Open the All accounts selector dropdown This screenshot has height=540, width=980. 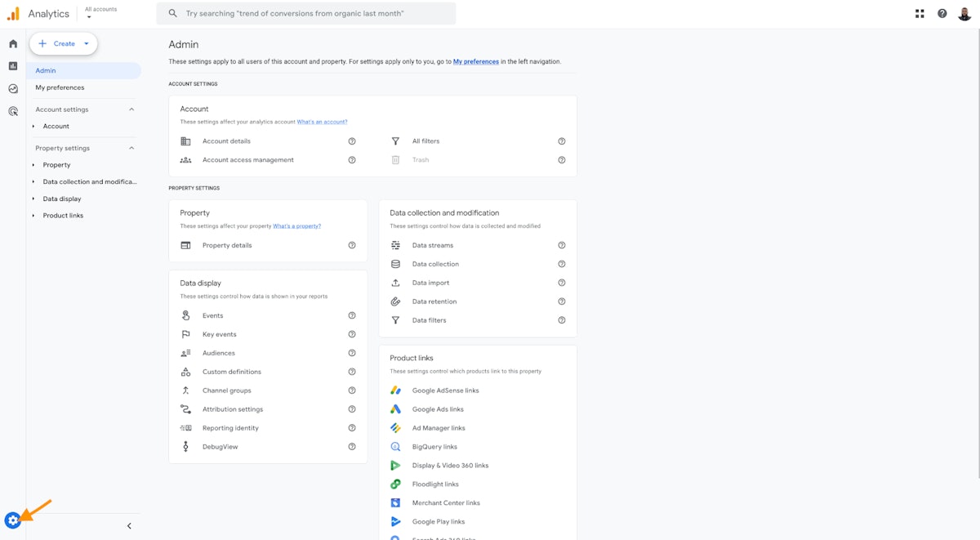tap(100, 13)
